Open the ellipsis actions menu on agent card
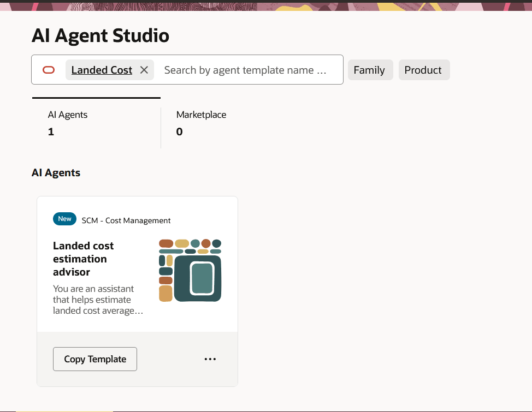 tap(210, 359)
